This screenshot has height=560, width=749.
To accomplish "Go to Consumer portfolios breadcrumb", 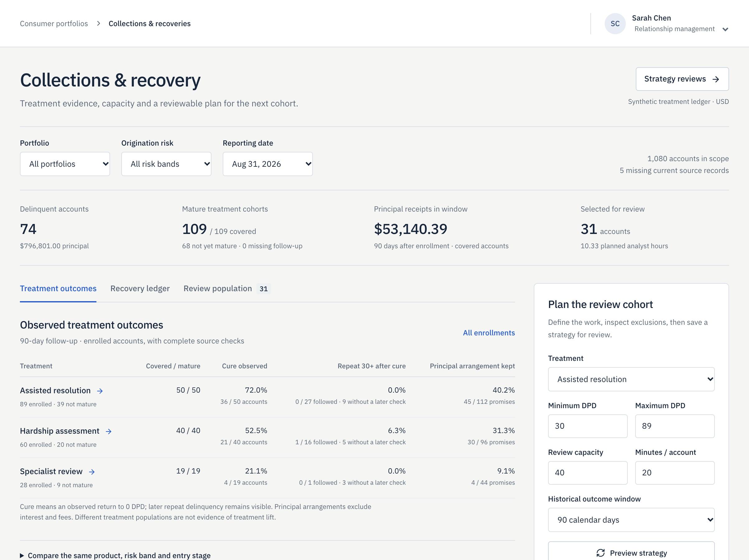I will pos(54,23).
